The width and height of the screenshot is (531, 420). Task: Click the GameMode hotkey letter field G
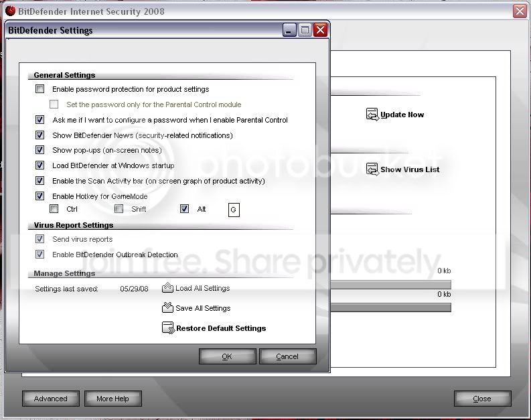(234, 210)
